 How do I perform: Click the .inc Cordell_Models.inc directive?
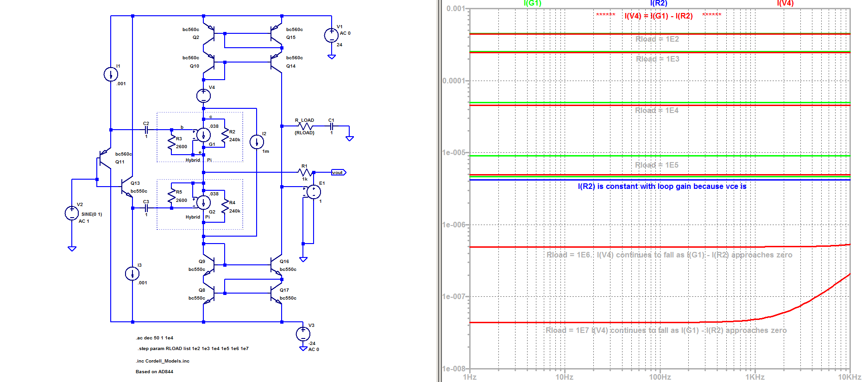163,361
